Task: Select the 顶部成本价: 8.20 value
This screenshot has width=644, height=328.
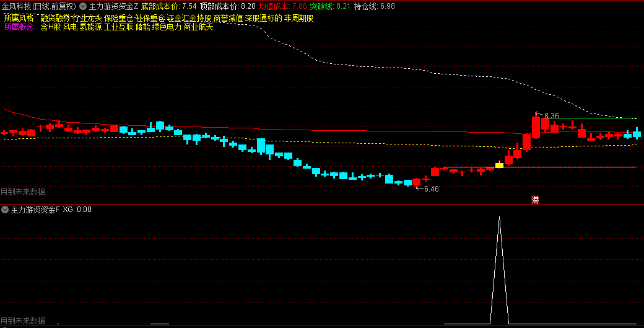Action: click(227, 6)
